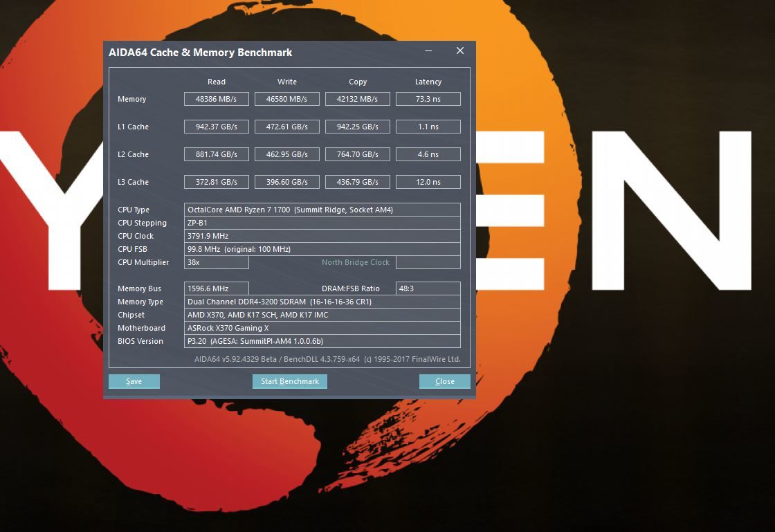775x532 pixels.
Task: Select L2 Cache Latency 4.6 ns
Action: click(428, 154)
